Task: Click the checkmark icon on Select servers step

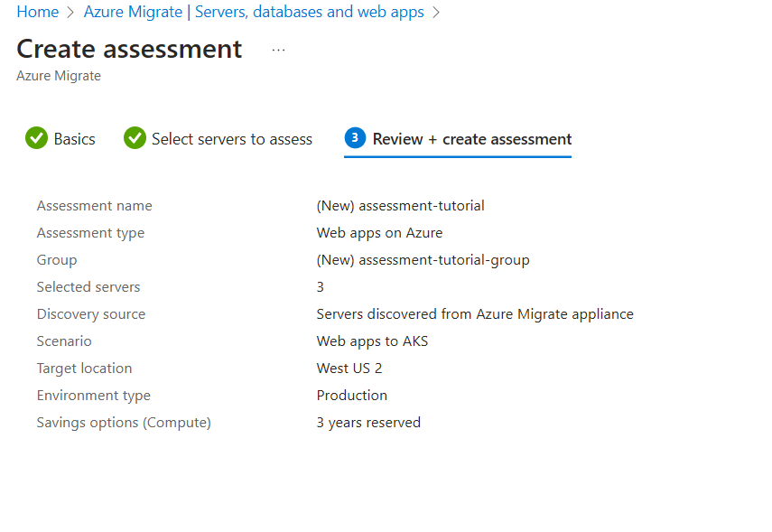Action: point(134,138)
